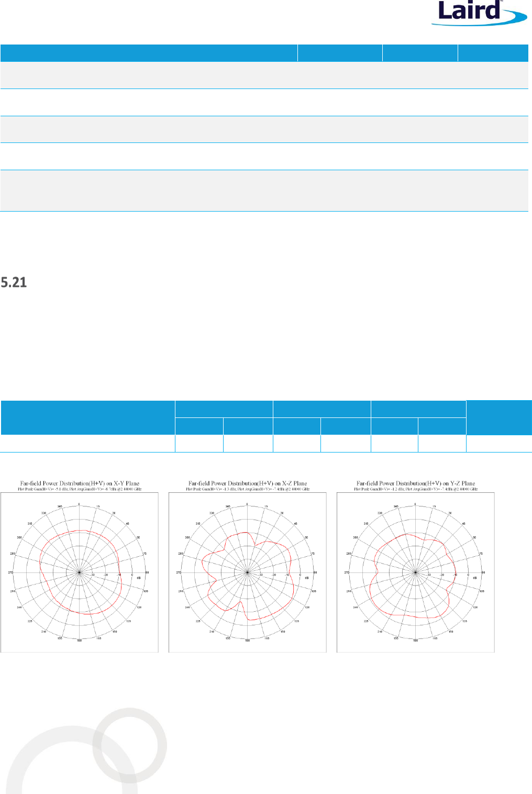Viewport: 532px width, 794px height.
Task: Click the Laird logo
Action: pyautogui.click(x=479, y=13)
